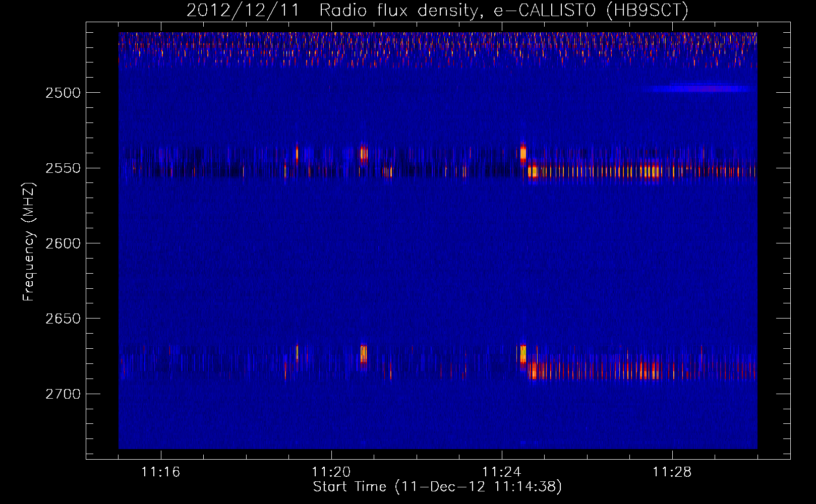Viewport: 816px width, 504px height.
Task: Click the 11:28 time tick label
Action: coord(672,472)
